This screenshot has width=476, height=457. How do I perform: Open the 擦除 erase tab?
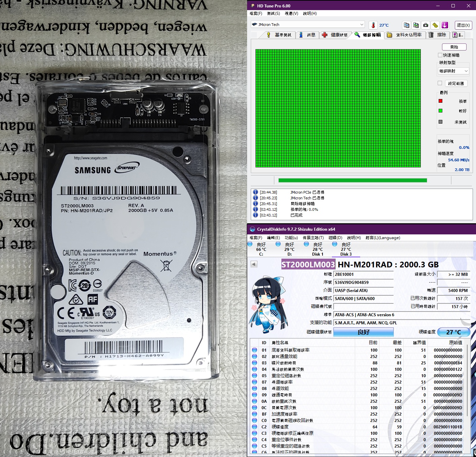click(438, 35)
